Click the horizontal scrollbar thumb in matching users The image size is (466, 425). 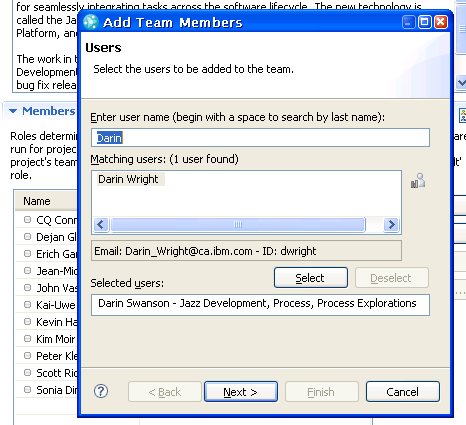coord(238,225)
